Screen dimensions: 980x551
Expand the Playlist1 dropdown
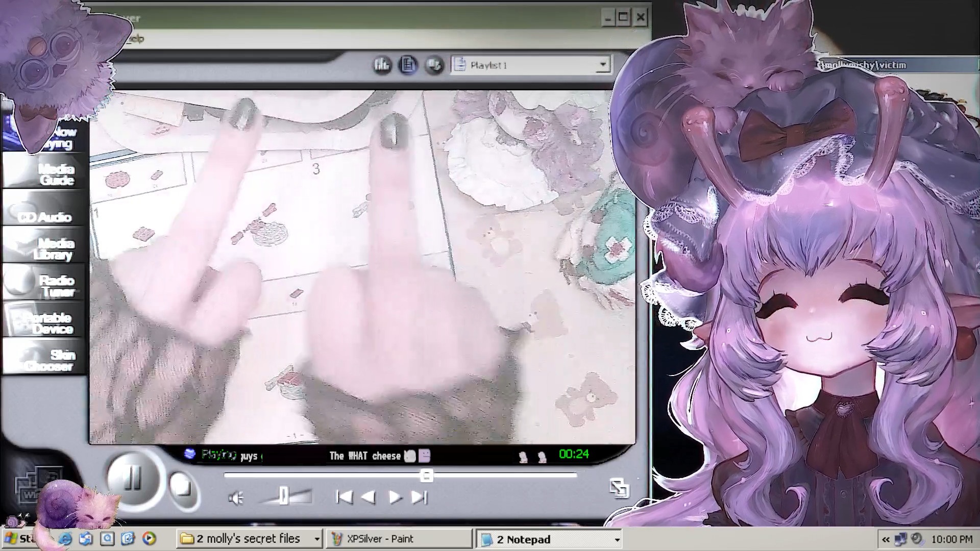[603, 65]
